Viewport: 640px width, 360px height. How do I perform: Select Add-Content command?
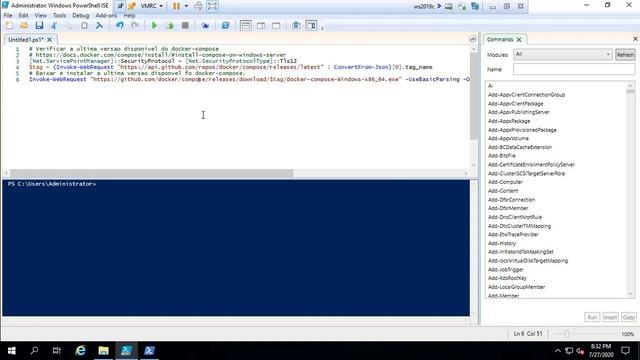(x=503, y=191)
